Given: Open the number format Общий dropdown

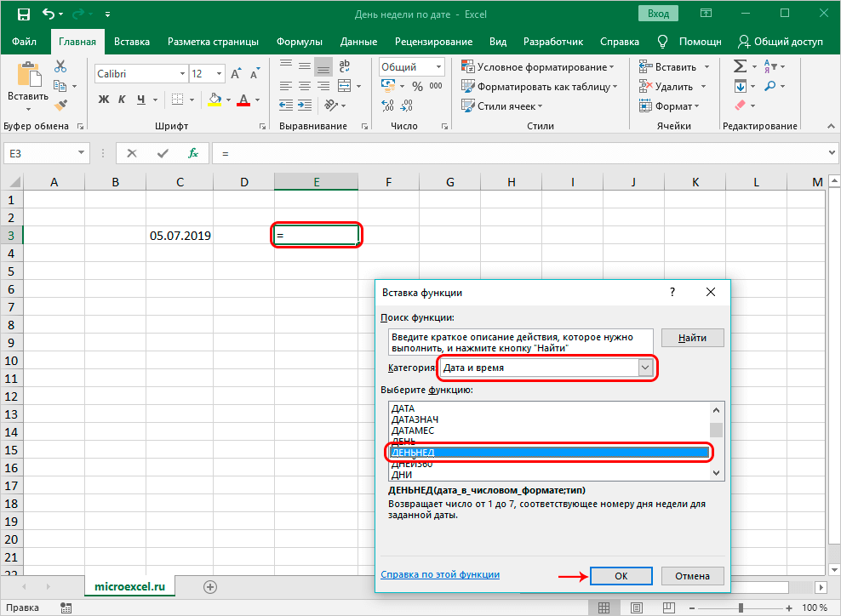Looking at the screenshot, I should point(438,67).
